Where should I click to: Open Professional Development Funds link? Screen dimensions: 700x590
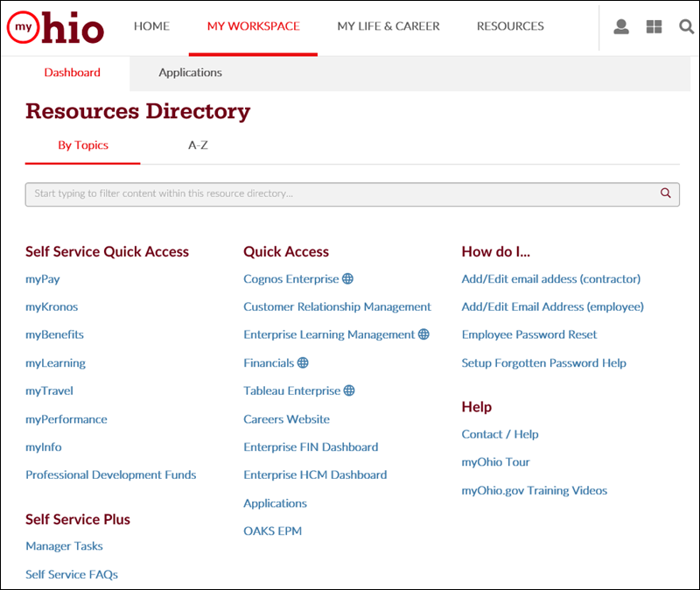(x=111, y=474)
